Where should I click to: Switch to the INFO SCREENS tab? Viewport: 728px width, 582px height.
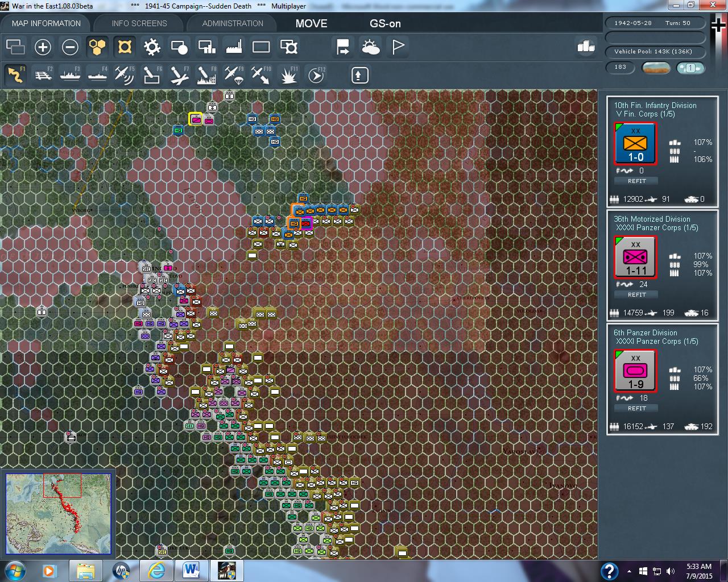(139, 23)
